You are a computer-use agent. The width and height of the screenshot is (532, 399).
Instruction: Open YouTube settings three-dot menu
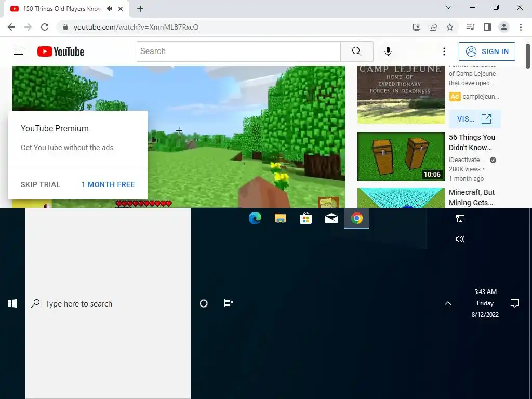pos(444,51)
